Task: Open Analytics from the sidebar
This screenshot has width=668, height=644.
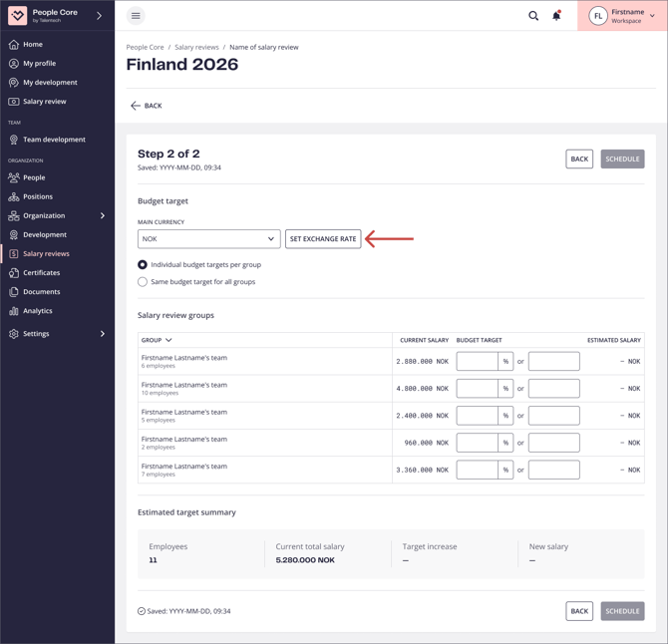Action: pos(38,311)
